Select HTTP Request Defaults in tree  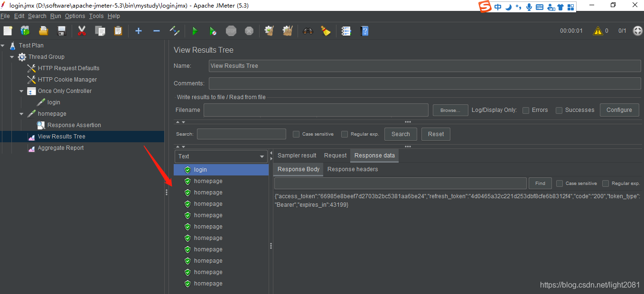pyautogui.click(x=69, y=68)
